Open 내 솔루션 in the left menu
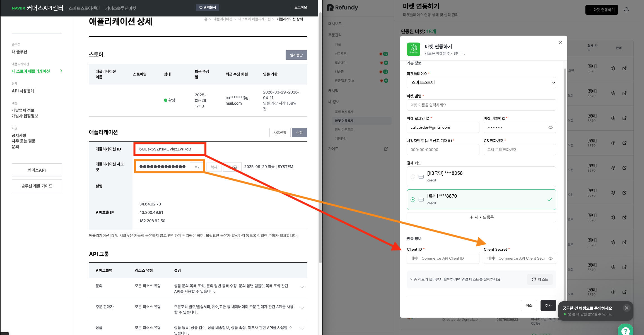Screen dimensions: 644x335 pyautogui.click(x=20, y=52)
